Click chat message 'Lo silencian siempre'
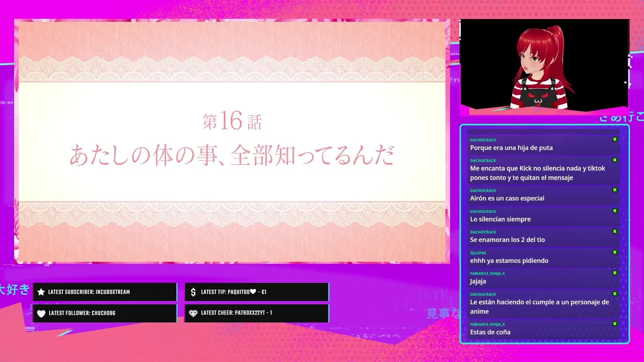The image size is (644, 362). click(x=500, y=219)
